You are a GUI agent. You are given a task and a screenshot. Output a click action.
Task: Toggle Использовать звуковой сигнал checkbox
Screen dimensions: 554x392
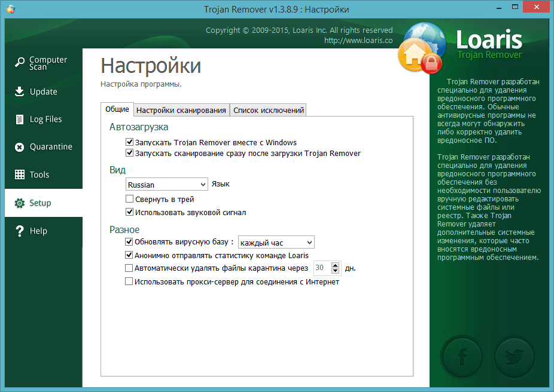[129, 212]
